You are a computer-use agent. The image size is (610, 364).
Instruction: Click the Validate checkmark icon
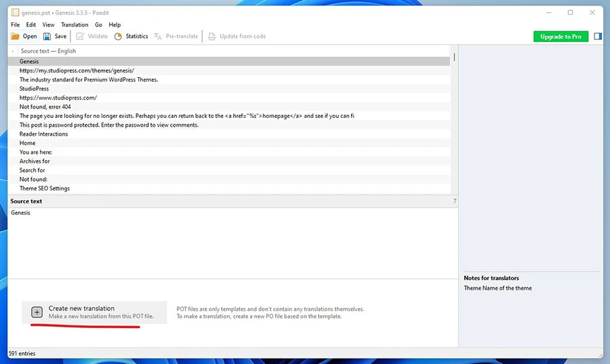pyautogui.click(x=80, y=37)
